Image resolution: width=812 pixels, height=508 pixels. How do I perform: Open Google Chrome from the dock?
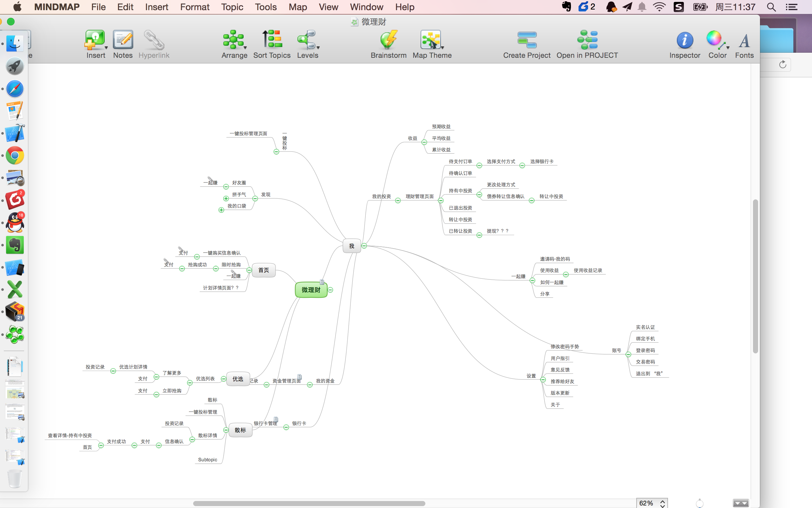coord(15,156)
